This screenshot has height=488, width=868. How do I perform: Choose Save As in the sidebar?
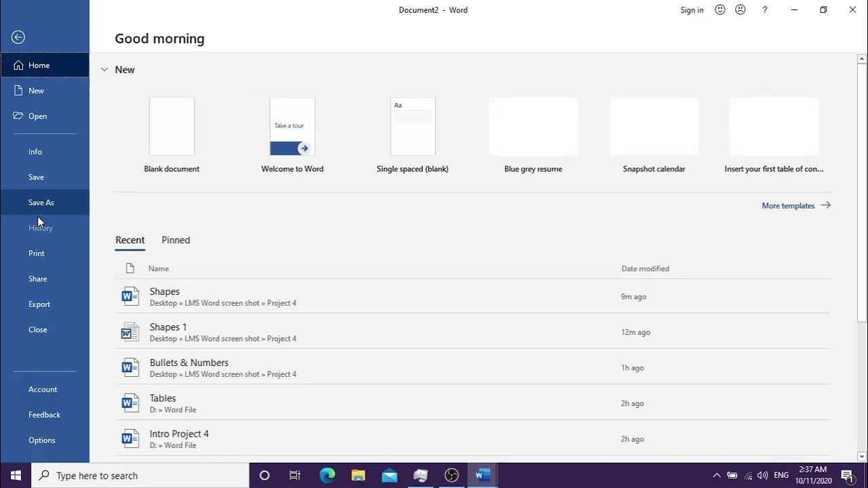click(45, 203)
